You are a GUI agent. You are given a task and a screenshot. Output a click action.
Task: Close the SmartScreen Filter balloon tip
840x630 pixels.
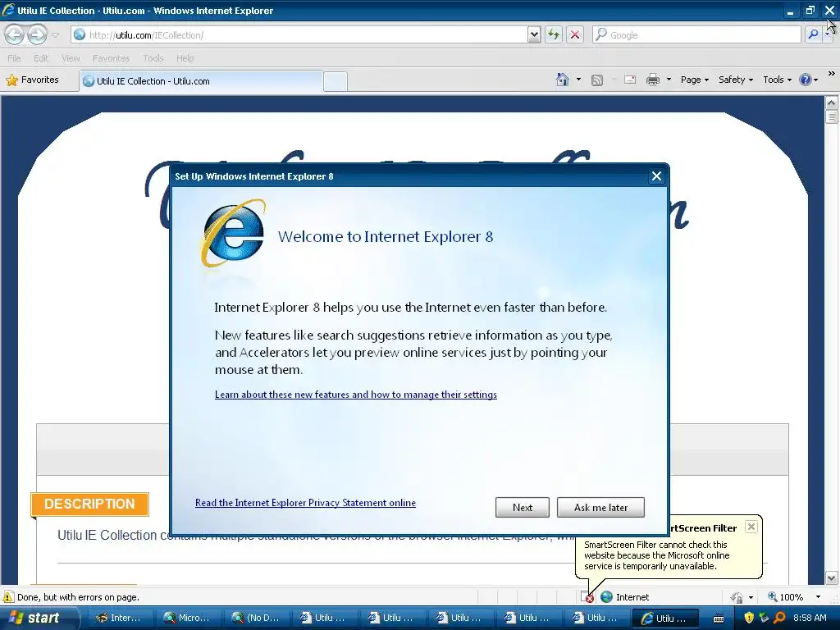(x=751, y=527)
